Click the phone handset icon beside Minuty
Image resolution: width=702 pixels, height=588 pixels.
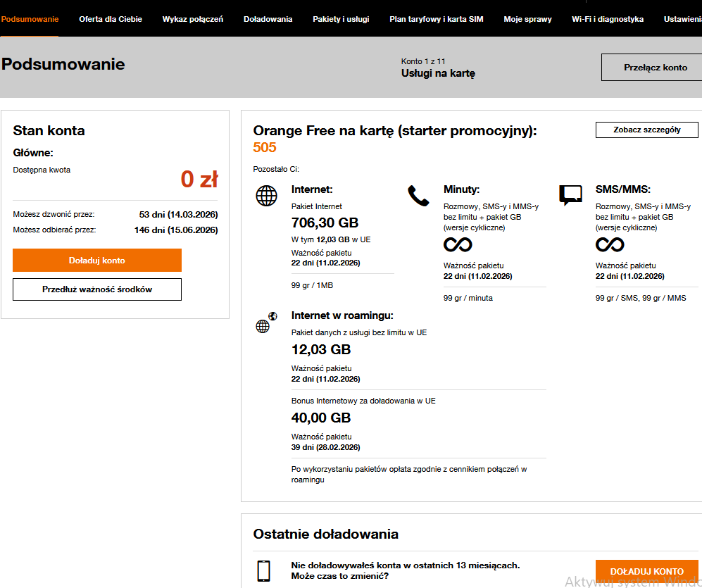[418, 196]
